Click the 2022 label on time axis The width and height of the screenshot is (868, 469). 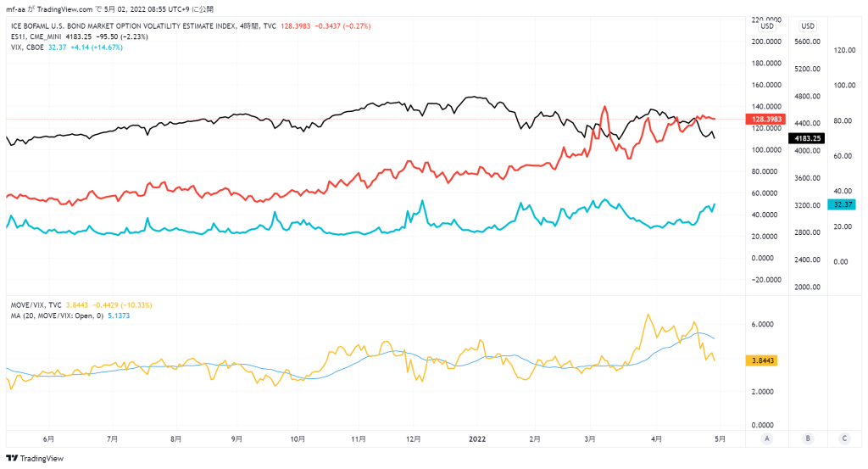coord(476,439)
